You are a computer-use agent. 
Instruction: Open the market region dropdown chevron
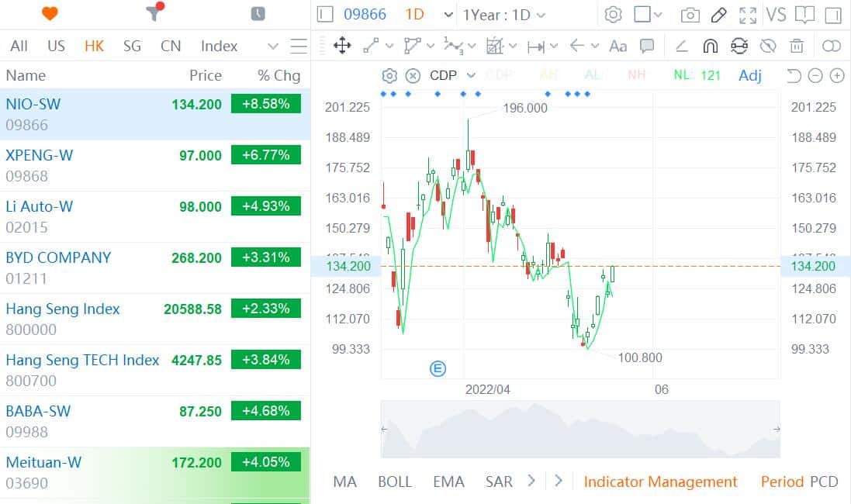click(272, 46)
